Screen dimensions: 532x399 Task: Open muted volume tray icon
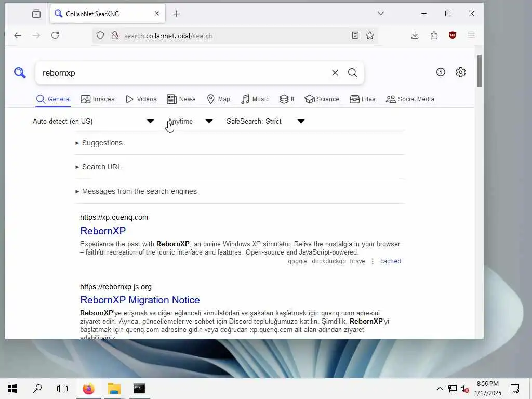[x=465, y=389]
